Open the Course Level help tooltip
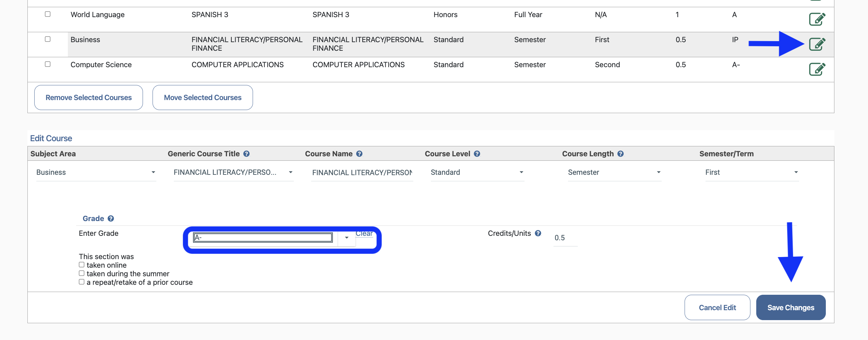Image resolution: width=868 pixels, height=340 pixels. [x=477, y=154]
